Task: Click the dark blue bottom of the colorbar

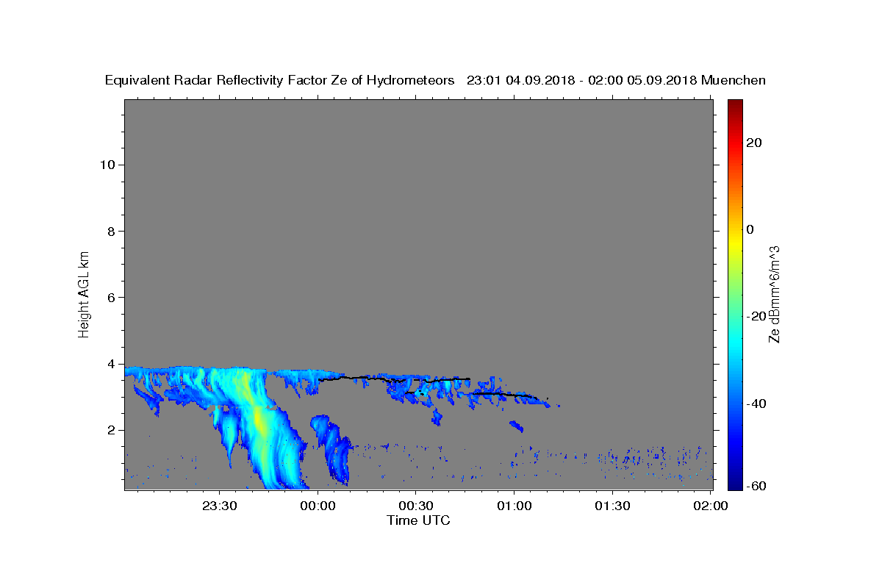Action: (735, 481)
